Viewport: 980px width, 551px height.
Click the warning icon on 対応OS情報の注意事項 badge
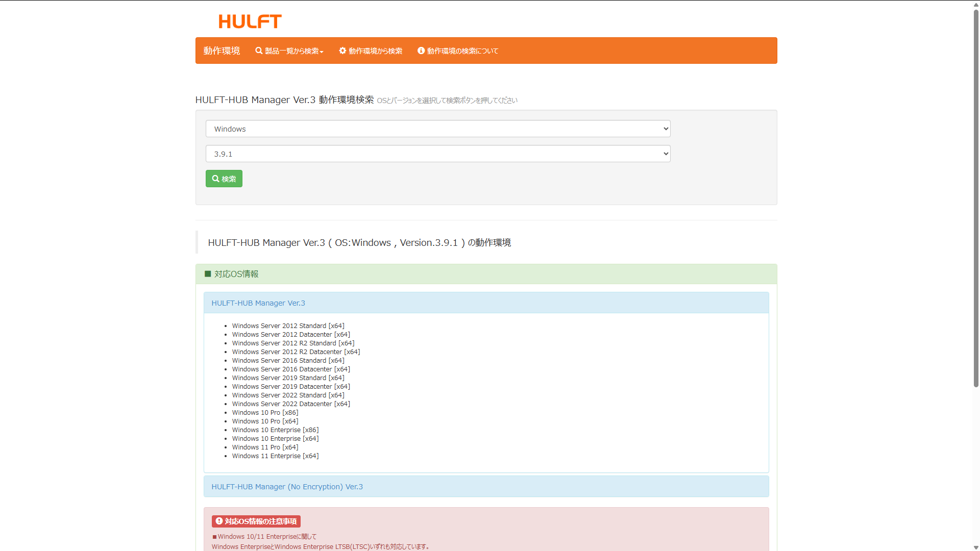219,521
